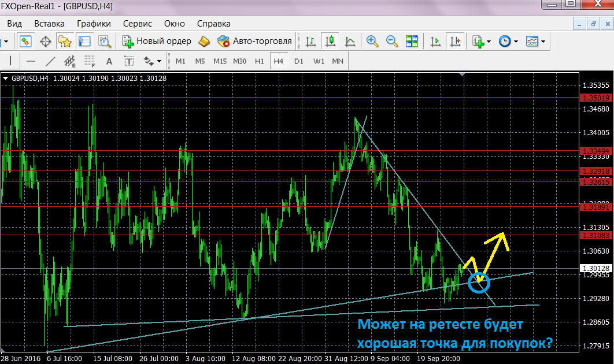Open the chart templates dropdown arrow

pyautogui.click(x=543, y=42)
